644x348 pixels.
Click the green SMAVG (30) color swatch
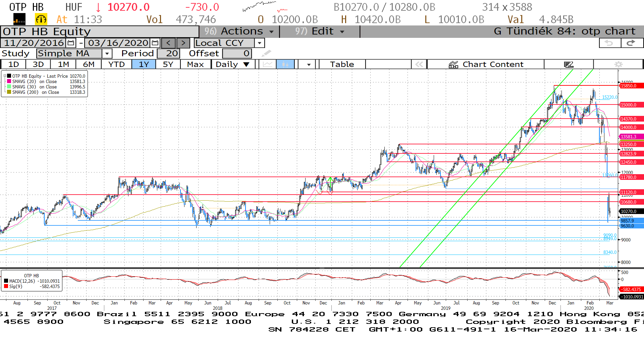click(9, 87)
